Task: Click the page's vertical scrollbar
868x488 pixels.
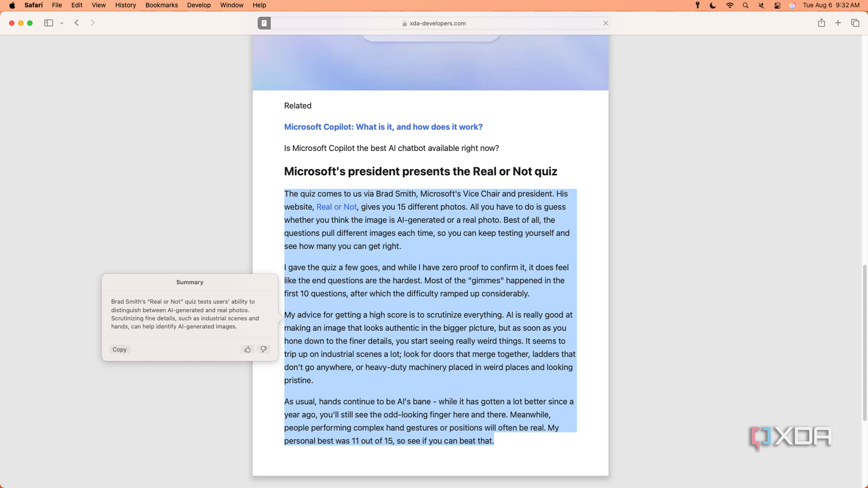Action: tap(865, 343)
